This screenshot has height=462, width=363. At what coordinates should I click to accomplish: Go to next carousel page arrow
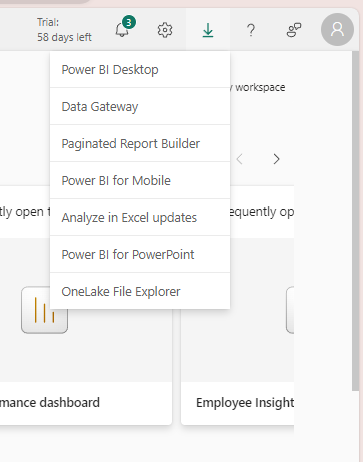tap(276, 159)
